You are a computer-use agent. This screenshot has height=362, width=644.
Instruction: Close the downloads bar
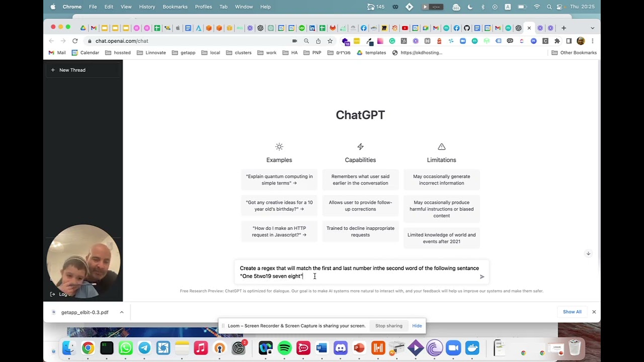pos(594,312)
